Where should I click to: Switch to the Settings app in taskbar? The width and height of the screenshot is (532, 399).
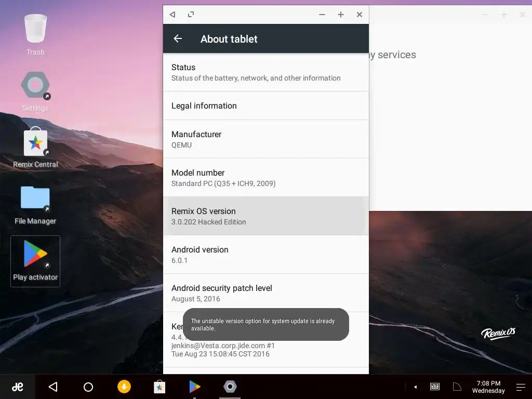pyautogui.click(x=230, y=387)
